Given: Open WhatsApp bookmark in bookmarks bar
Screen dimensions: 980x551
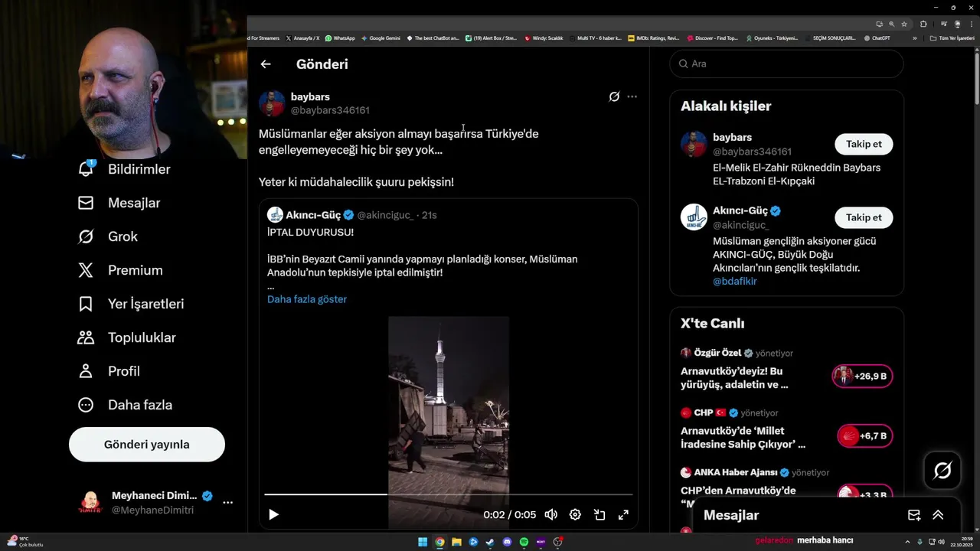Looking at the screenshot, I should point(340,37).
